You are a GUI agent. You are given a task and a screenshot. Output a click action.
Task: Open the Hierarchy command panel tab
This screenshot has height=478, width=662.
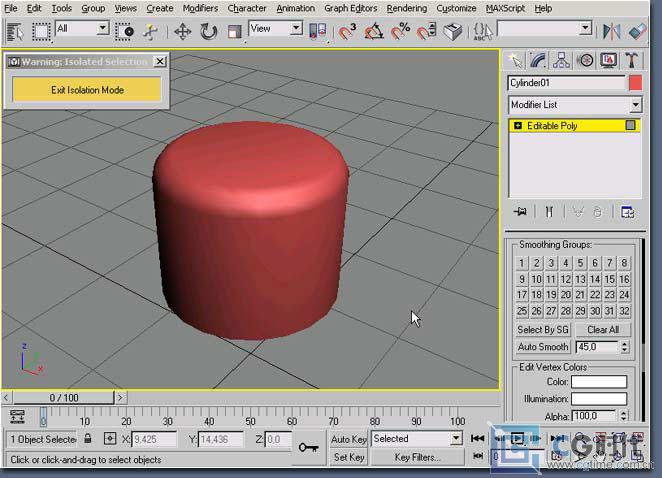[x=561, y=61]
